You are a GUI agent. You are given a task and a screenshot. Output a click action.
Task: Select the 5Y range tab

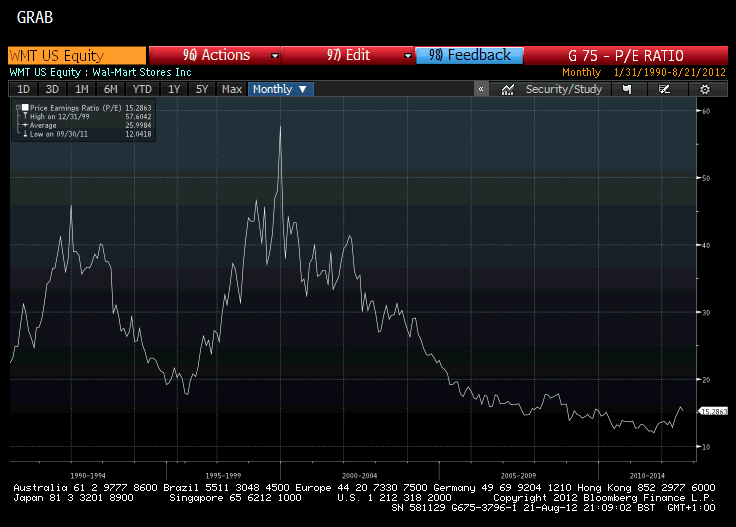tap(202, 89)
